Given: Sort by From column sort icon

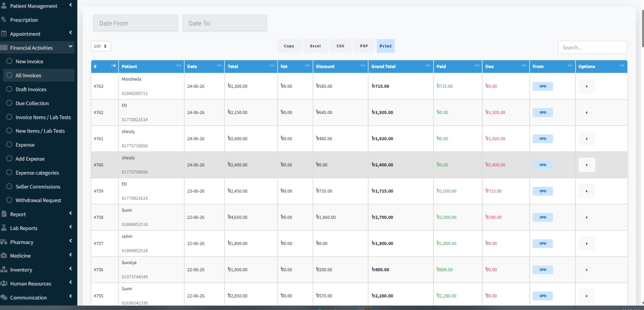Looking at the screenshot, I should (x=570, y=66).
